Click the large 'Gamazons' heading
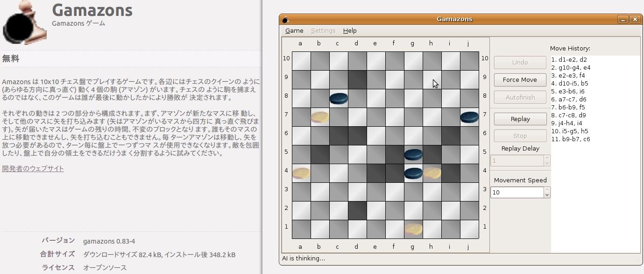Image resolution: width=644 pixels, height=274 pixels. pyautogui.click(x=92, y=10)
